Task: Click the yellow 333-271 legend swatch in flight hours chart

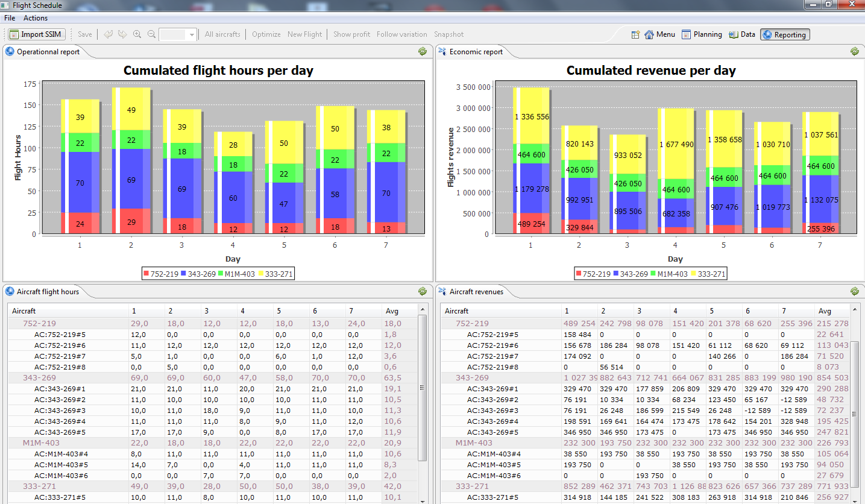Action: (x=262, y=274)
